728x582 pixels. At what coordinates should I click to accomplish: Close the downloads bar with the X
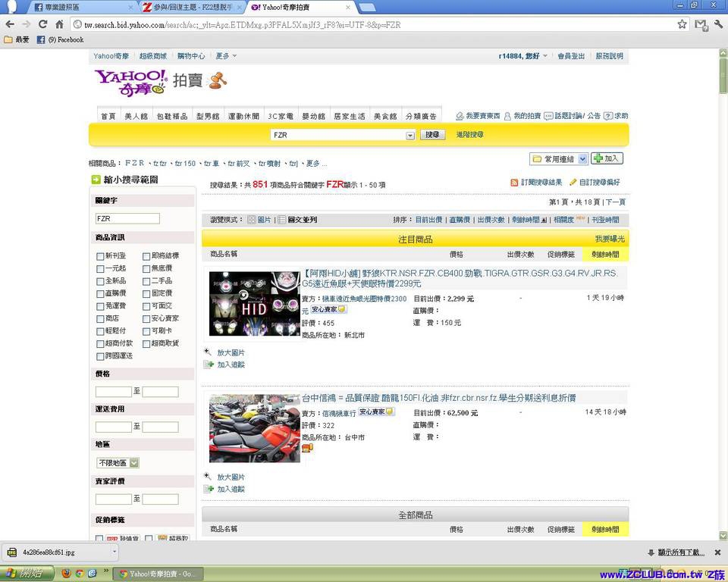pos(718,552)
